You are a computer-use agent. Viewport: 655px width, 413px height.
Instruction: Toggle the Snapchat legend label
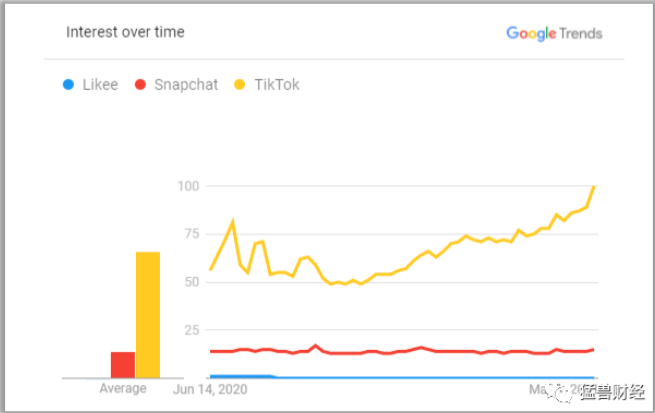click(x=186, y=85)
